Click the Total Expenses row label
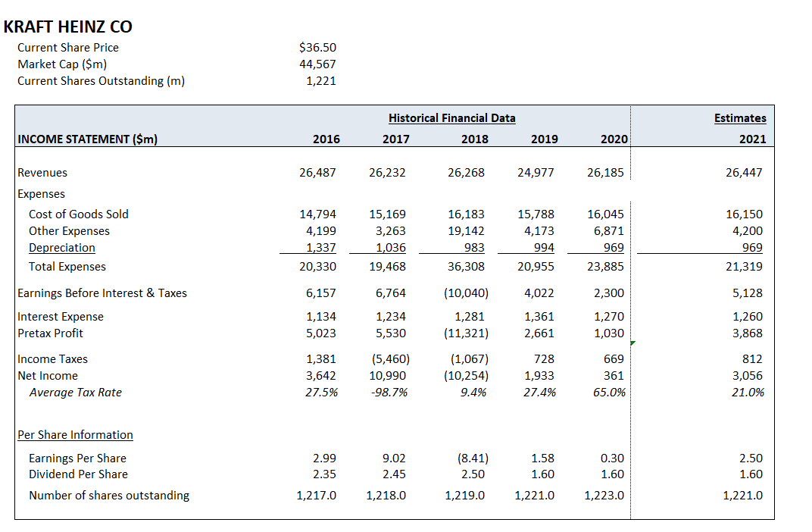Image resolution: width=812 pixels, height=532 pixels. pos(67,267)
